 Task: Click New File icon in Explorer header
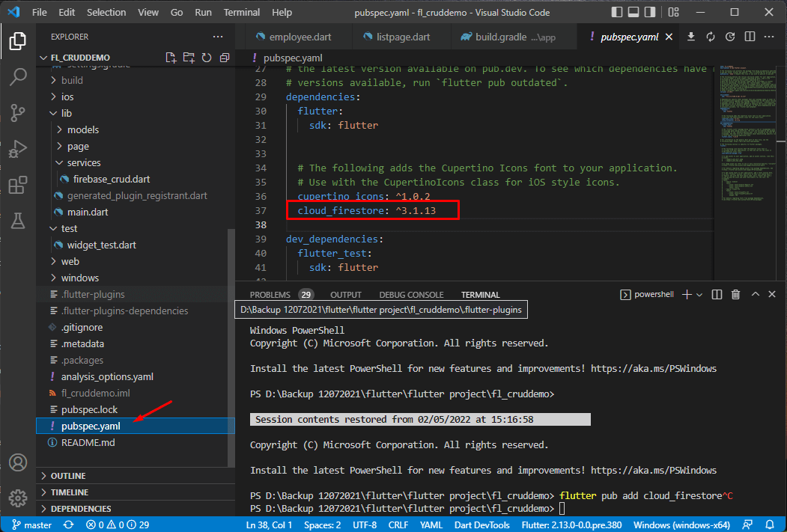171,58
